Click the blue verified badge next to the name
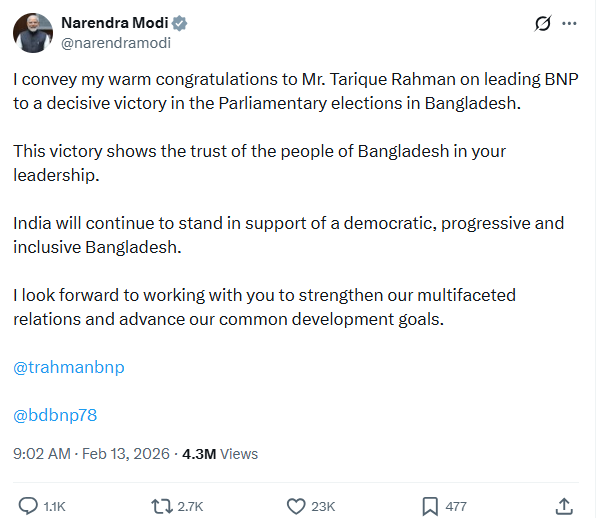Viewport: 603px width, 518px height. [180, 23]
